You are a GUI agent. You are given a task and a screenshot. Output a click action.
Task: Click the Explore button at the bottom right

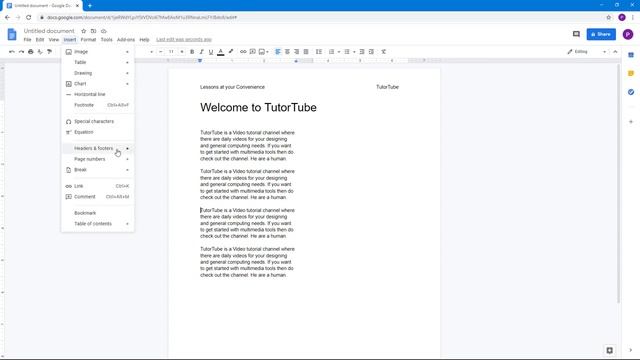pyautogui.click(x=609, y=350)
